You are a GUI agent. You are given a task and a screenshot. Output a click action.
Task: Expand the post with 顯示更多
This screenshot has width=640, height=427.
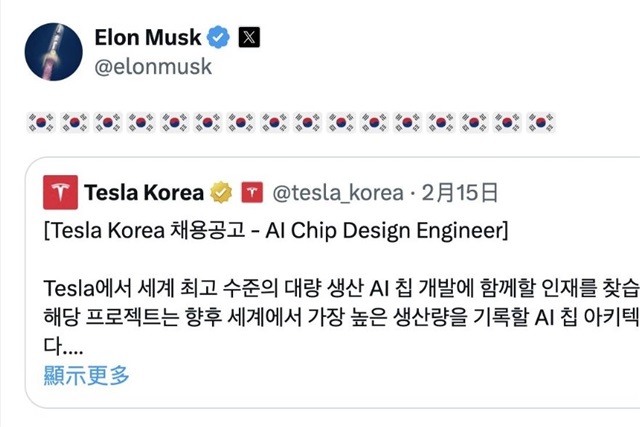[x=87, y=376]
